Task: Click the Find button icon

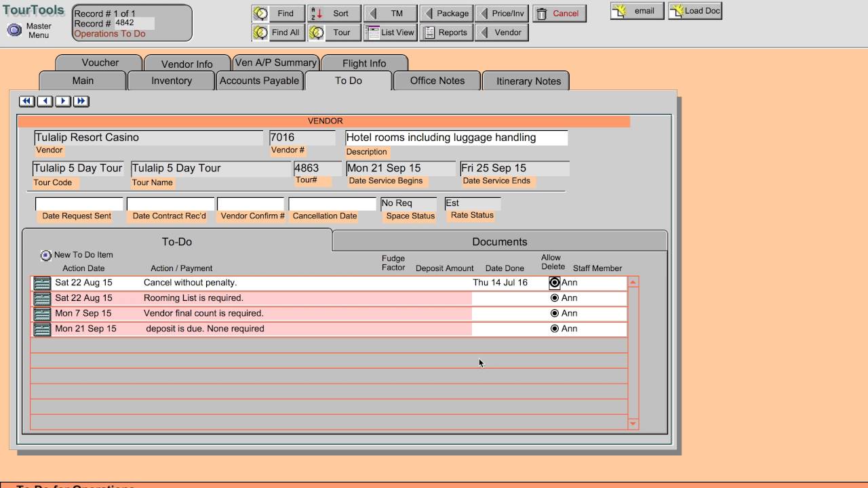Action: click(x=260, y=14)
